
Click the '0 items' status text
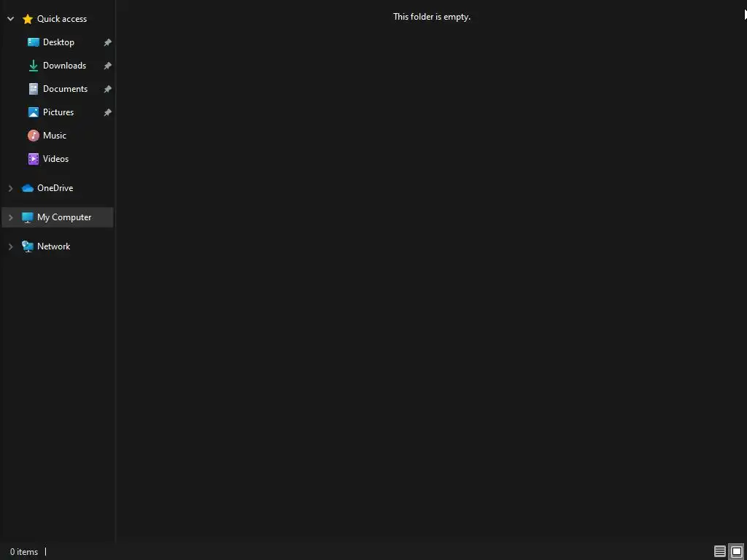click(24, 552)
